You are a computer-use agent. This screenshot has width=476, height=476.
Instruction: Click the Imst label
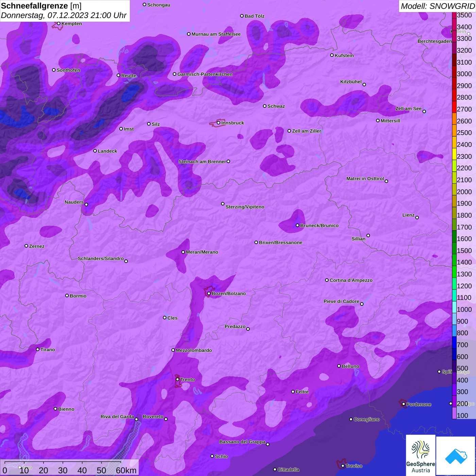pos(129,129)
